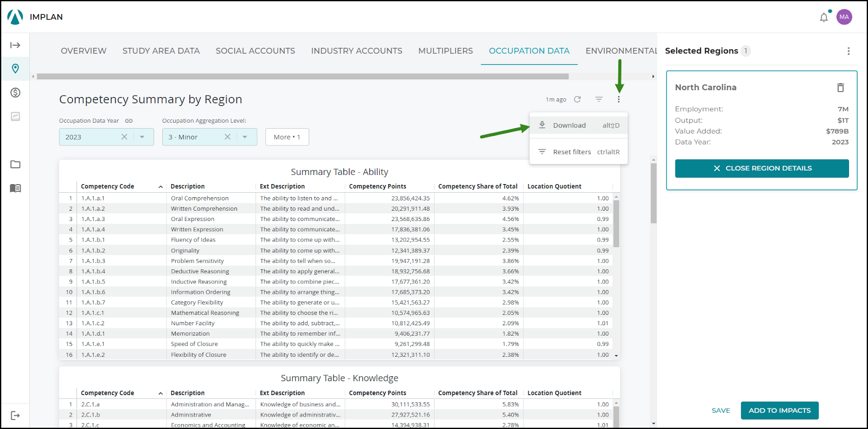Select the Deductive Reasoning cell
Screen dimensions: 868x429
(x=200, y=272)
